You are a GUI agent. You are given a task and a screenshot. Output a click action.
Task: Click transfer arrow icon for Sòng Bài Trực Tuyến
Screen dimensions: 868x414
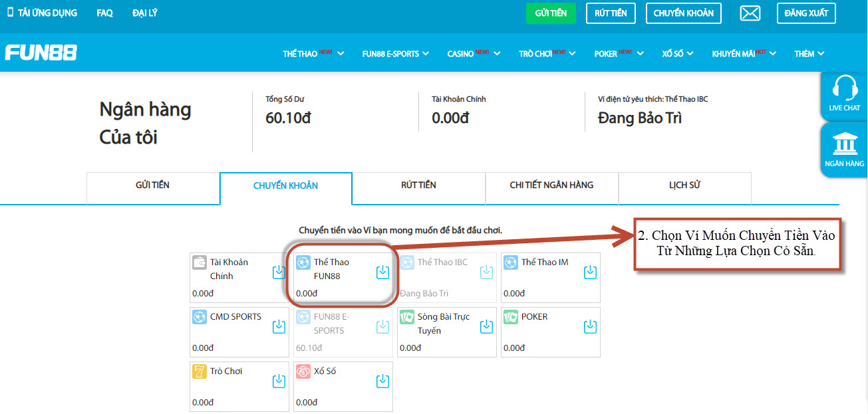[x=487, y=327]
